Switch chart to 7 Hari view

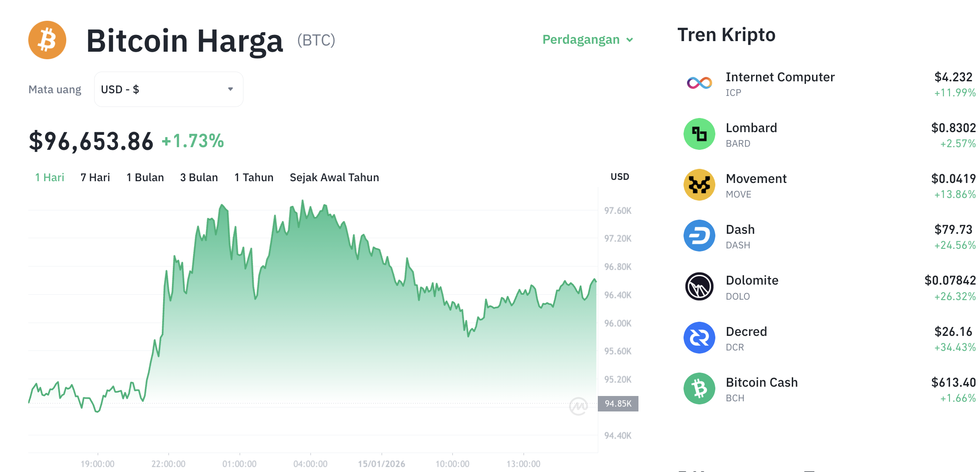pyautogui.click(x=95, y=177)
